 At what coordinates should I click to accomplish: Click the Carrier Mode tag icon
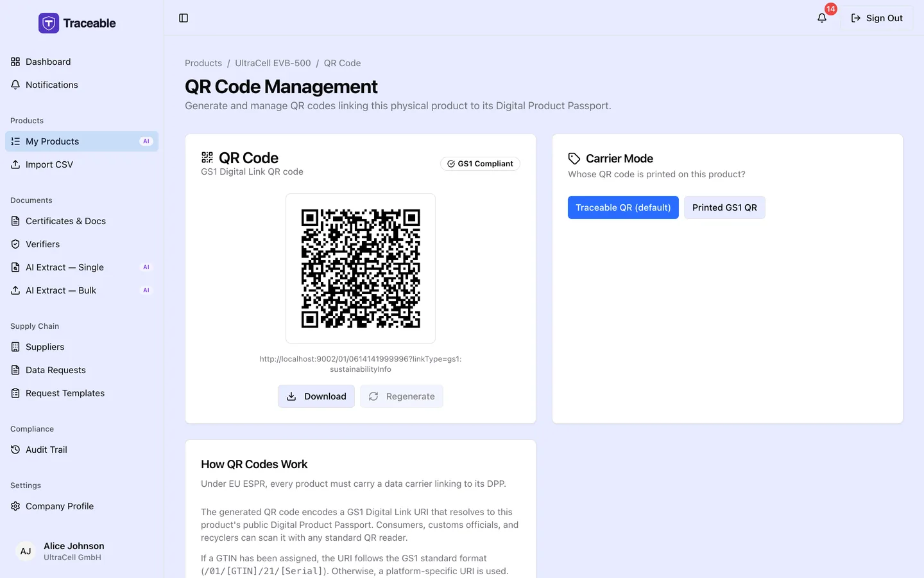click(574, 159)
